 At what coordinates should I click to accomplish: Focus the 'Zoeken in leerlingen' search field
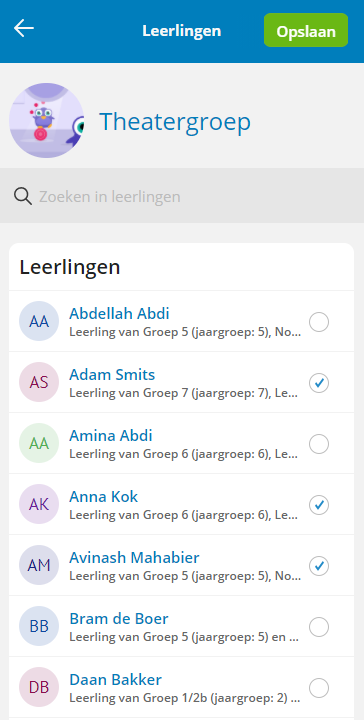click(x=182, y=197)
